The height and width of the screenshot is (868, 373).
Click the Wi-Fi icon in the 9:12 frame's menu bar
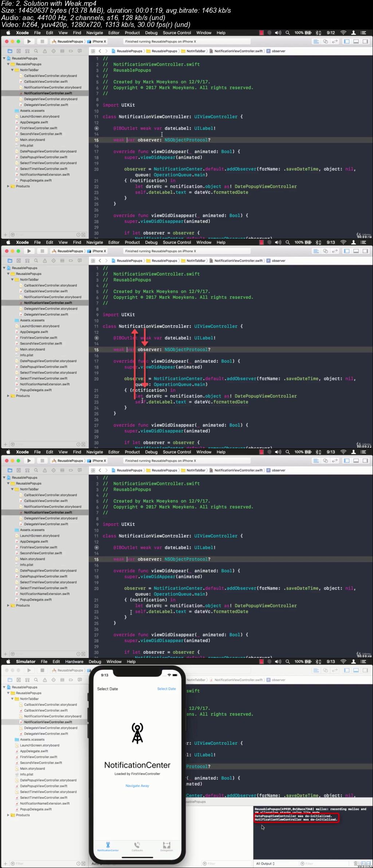(343, 33)
